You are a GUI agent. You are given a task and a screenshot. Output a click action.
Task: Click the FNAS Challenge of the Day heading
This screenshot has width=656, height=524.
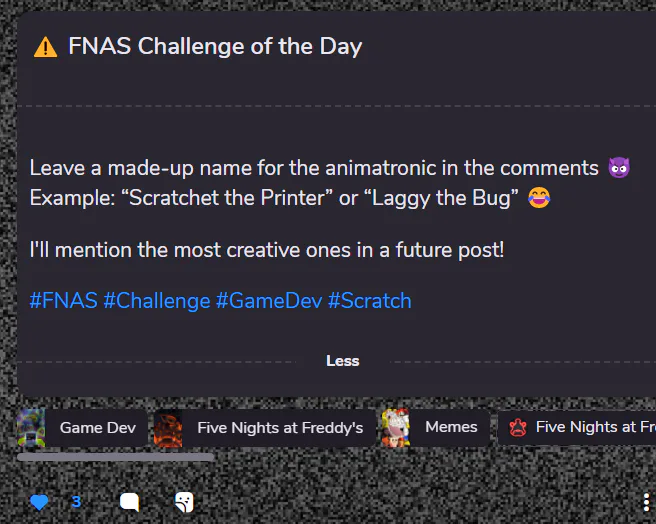(215, 46)
